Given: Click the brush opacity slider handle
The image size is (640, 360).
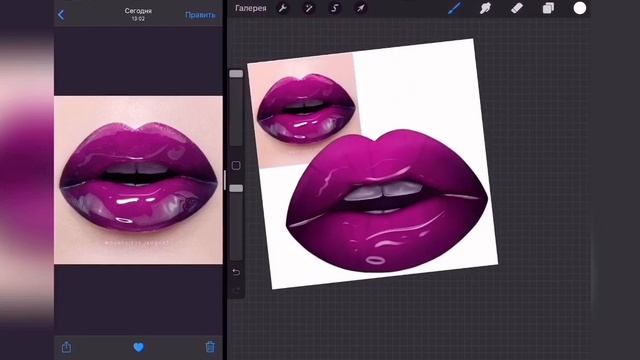Looking at the screenshot, I should tap(236, 188).
